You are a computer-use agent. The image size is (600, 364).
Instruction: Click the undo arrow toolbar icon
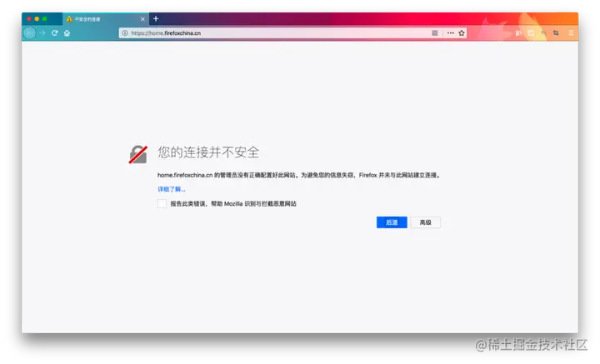tap(543, 33)
